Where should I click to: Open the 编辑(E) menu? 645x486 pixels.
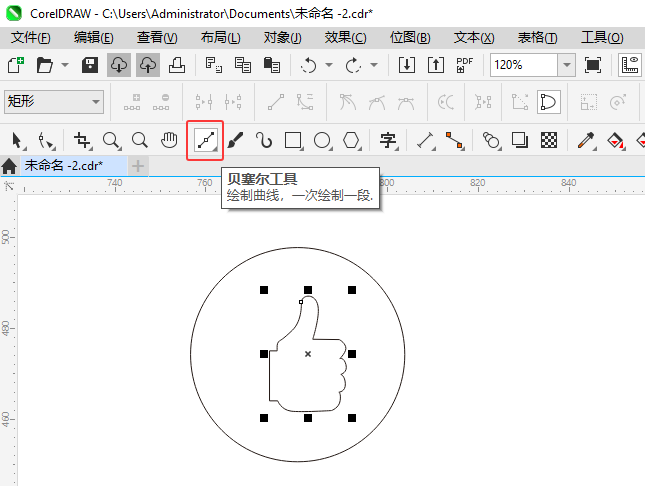[x=93, y=38]
